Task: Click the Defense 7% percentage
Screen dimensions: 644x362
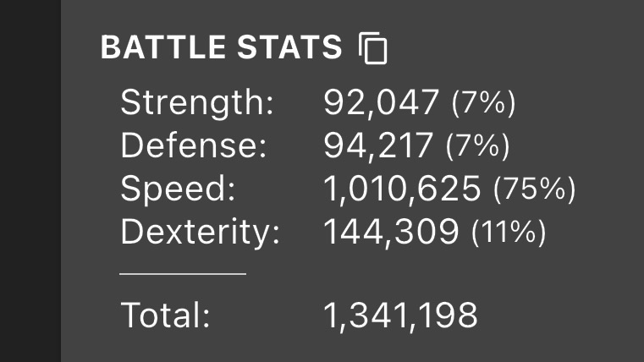Action: point(477,145)
